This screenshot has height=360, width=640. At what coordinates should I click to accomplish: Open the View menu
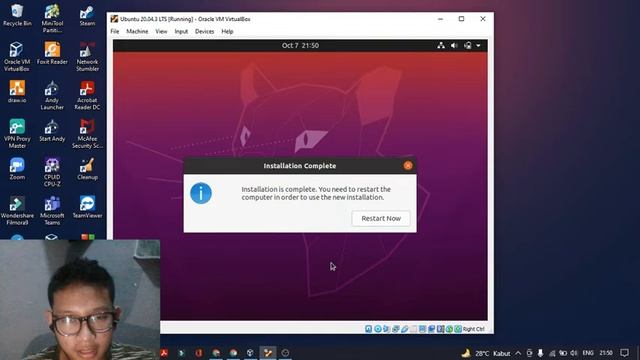pos(161,31)
